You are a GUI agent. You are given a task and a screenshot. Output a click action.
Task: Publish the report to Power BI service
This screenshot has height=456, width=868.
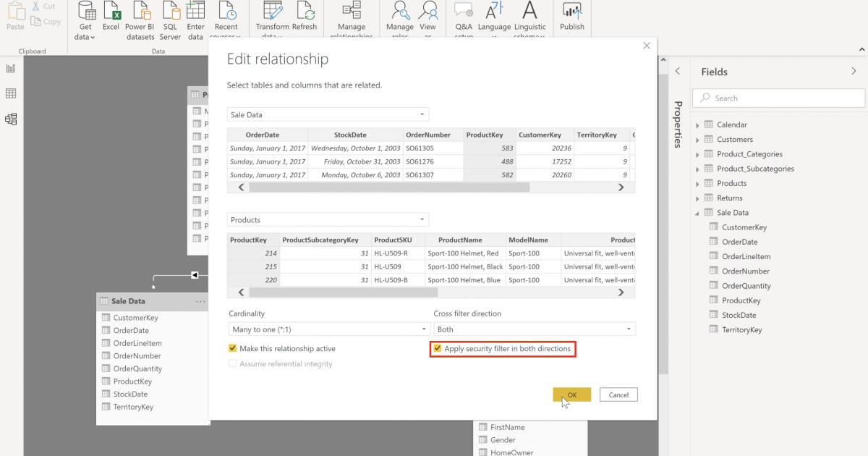pos(572,18)
